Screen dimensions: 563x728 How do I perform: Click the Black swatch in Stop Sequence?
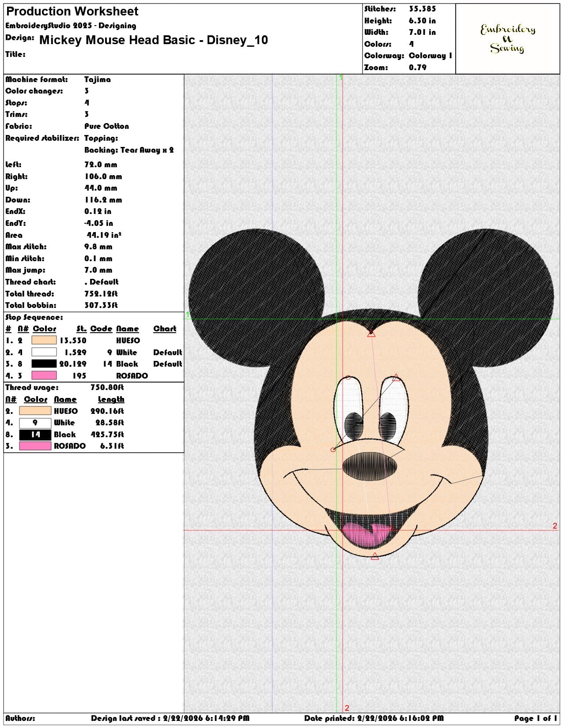click(44, 364)
